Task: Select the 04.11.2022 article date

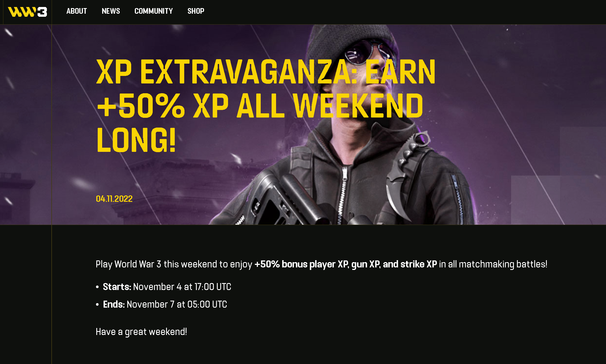Action: click(x=114, y=199)
